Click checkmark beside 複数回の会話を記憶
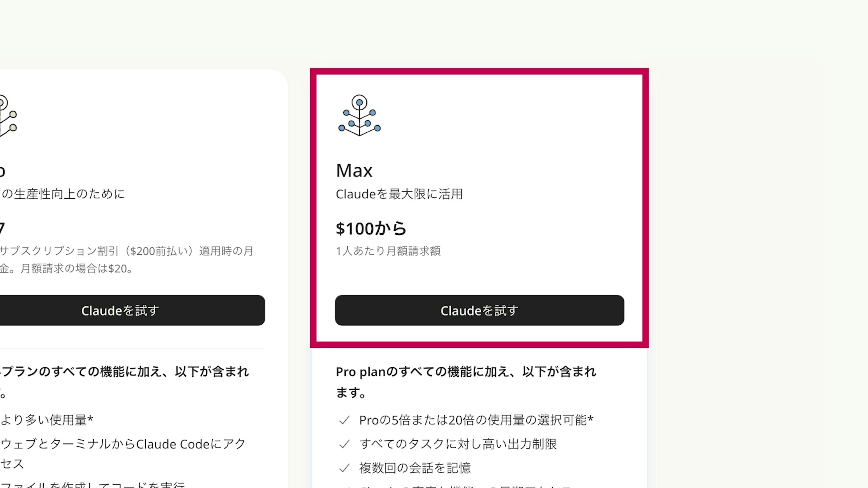The width and height of the screenshot is (868, 488). [x=344, y=468]
